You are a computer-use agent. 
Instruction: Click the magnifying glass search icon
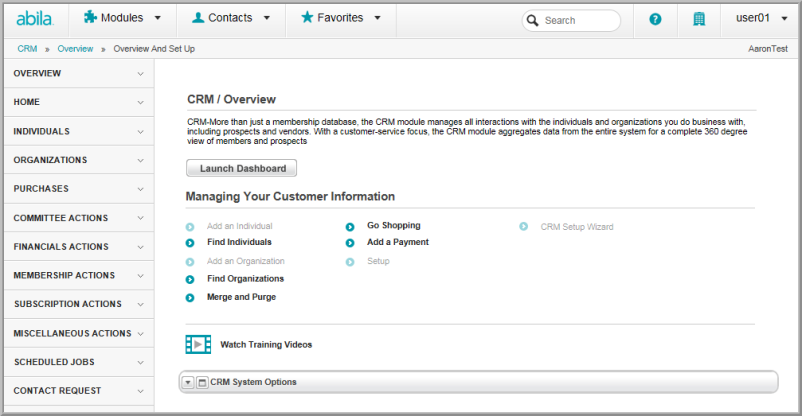click(532, 20)
